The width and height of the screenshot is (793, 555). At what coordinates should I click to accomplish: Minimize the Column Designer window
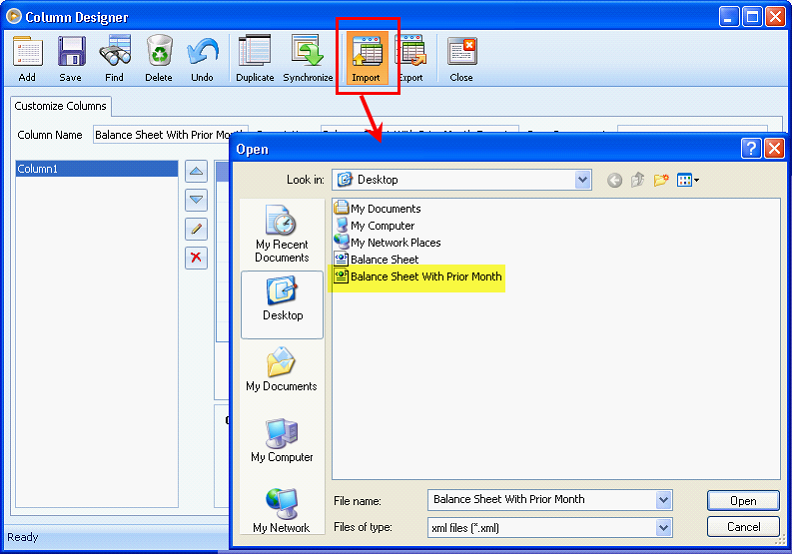729,17
